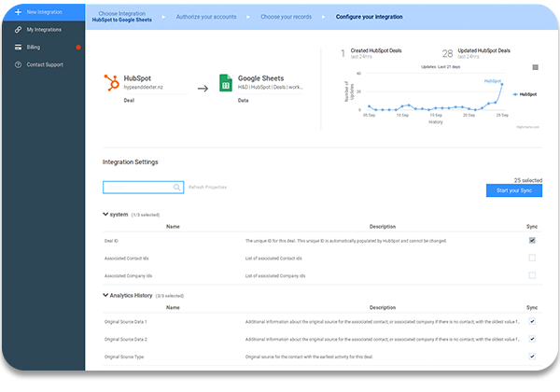Screen dimensions: 560x392
Task: Focus the property search field
Action: (143, 187)
